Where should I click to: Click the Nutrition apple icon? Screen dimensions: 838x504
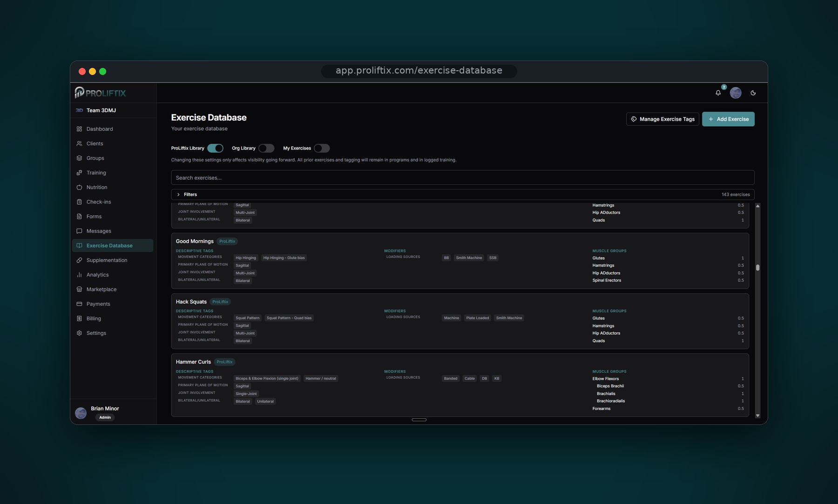[x=79, y=187]
